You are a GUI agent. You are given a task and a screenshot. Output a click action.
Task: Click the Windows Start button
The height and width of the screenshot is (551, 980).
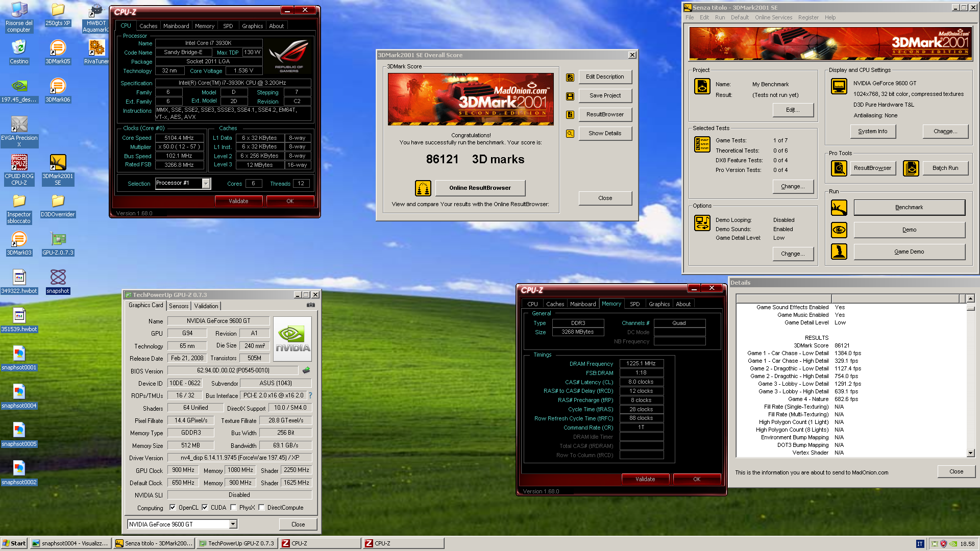coord(14,543)
